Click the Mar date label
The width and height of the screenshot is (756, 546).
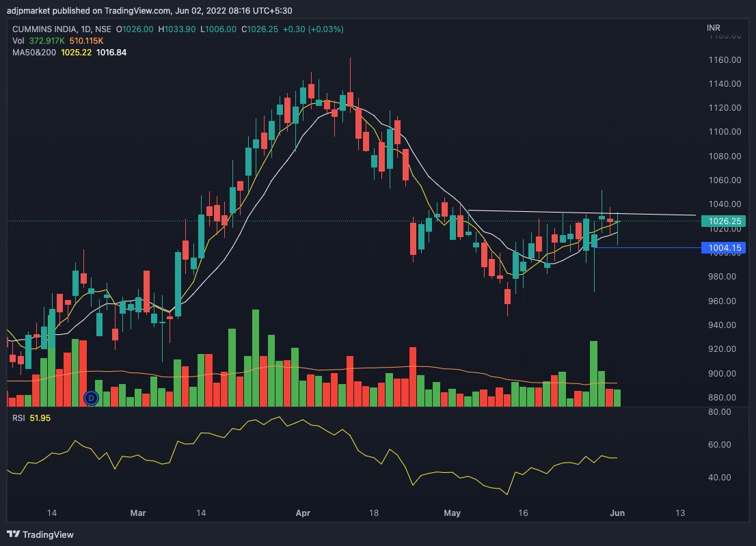click(138, 513)
